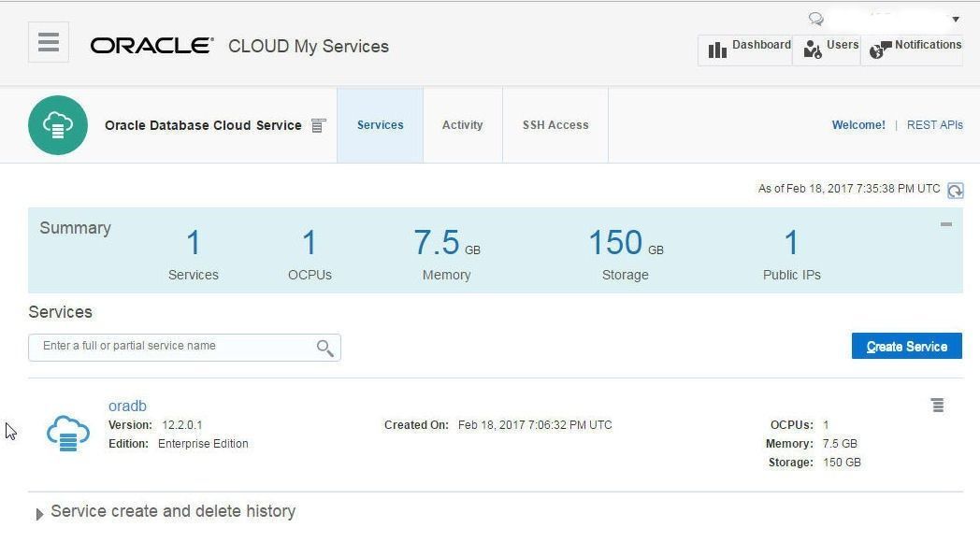Image resolution: width=980 pixels, height=542 pixels.
Task: Open the oradb service link
Action: coord(127,406)
